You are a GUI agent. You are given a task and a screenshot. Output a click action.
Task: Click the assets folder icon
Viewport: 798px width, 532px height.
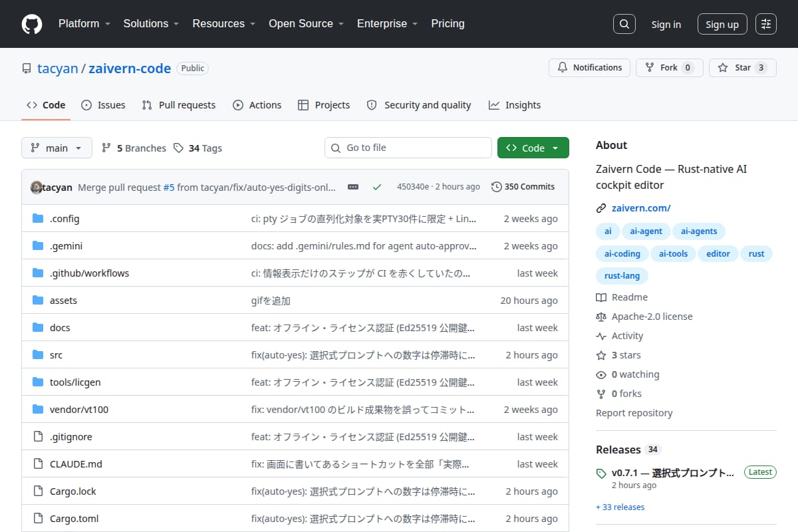(38, 301)
